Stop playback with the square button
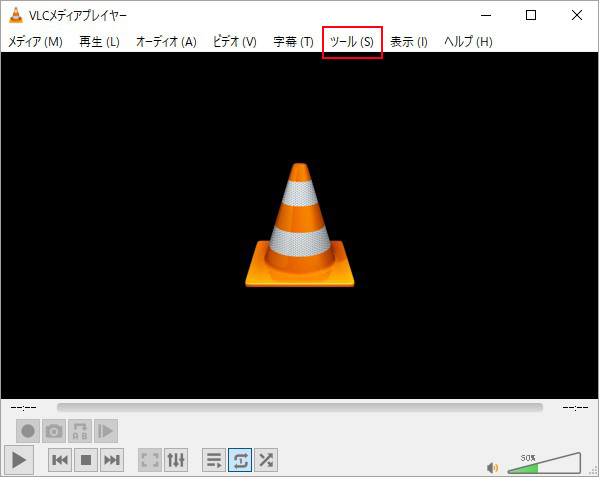This screenshot has height=477, width=599. pyautogui.click(x=86, y=460)
